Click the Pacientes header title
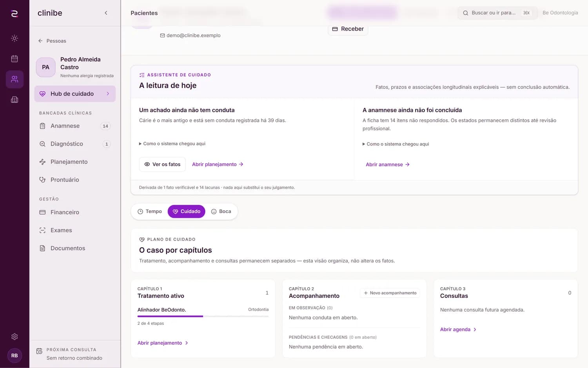This screenshot has width=588, height=368. pos(144,13)
